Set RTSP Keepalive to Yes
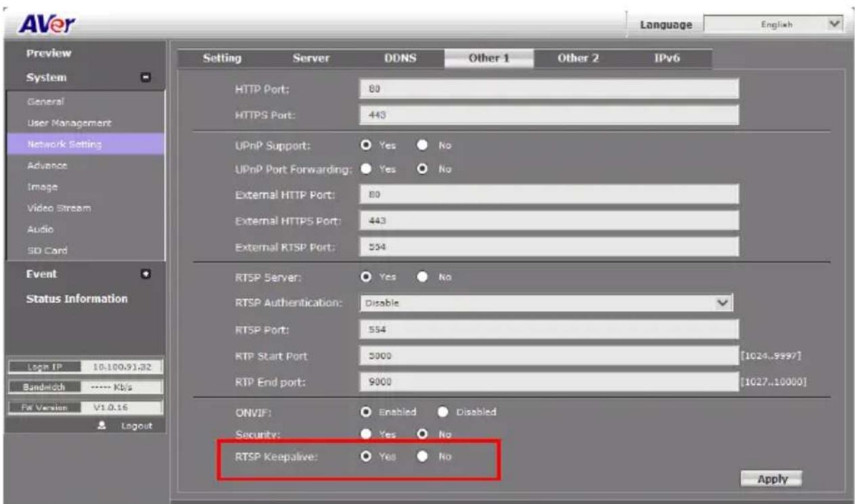This screenshot has width=855, height=504. [x=365, y=457]
